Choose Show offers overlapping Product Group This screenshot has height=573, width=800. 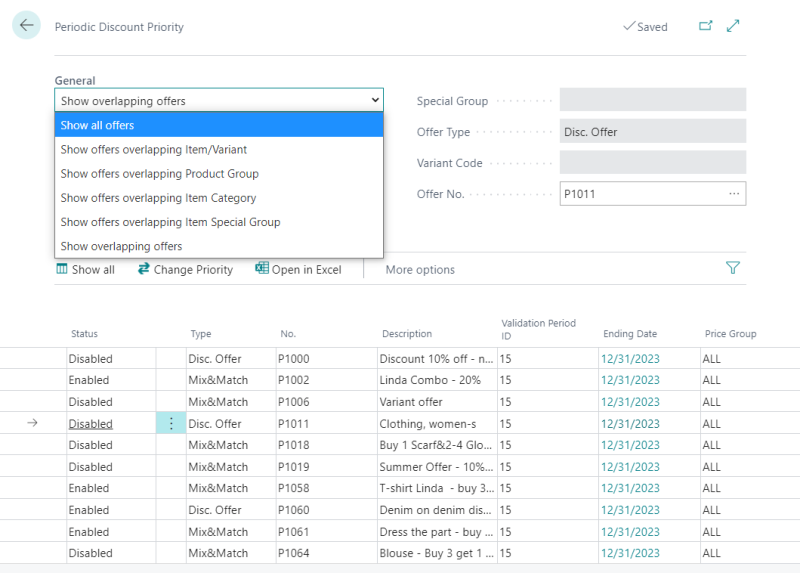point(219,173)
